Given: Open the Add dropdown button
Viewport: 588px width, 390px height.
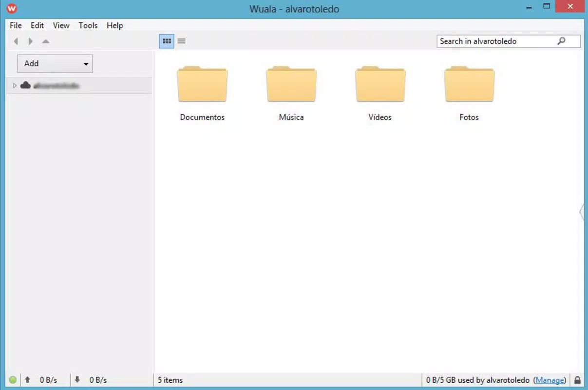Looking at the screenshot, I should [x=55, y=63].
